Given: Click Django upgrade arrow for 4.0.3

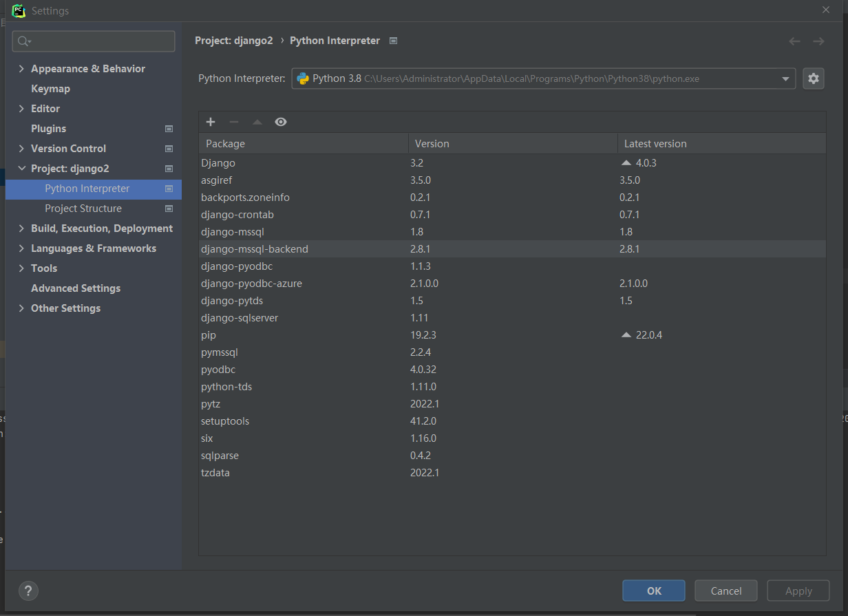Looking at the screenshot, I should [626, 163].
